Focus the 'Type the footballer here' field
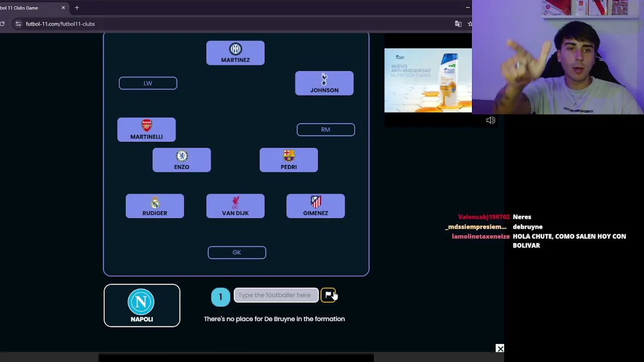This screenshot has width=644, height=362. click(276, 295)
